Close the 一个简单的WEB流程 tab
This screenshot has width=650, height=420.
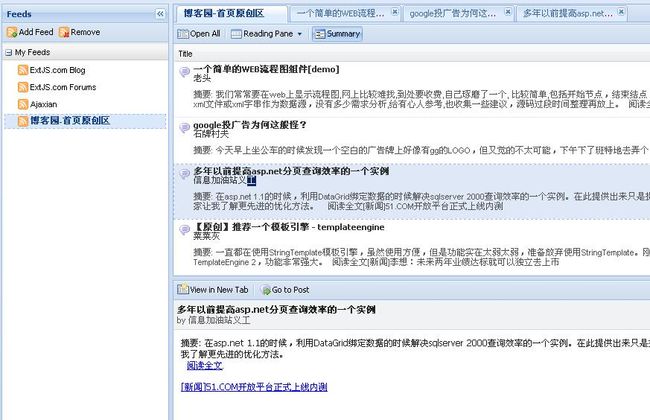tap(395, 12)
